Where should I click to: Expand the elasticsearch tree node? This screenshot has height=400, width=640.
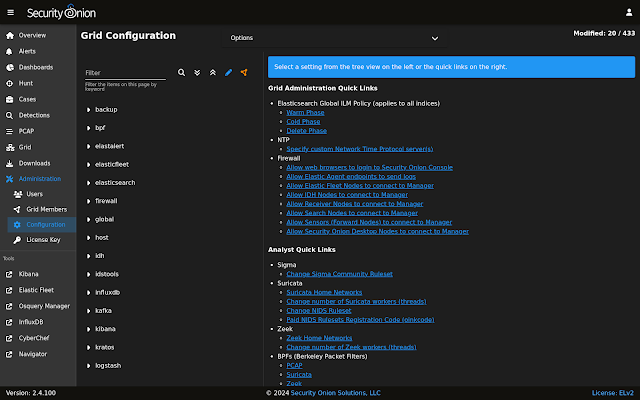pos(115,183)
